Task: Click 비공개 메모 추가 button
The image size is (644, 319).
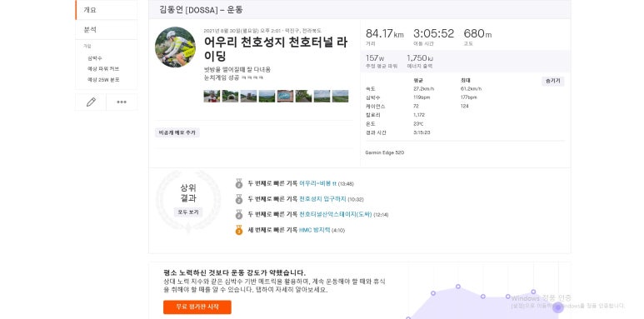Action: click(x=177, y=132)
